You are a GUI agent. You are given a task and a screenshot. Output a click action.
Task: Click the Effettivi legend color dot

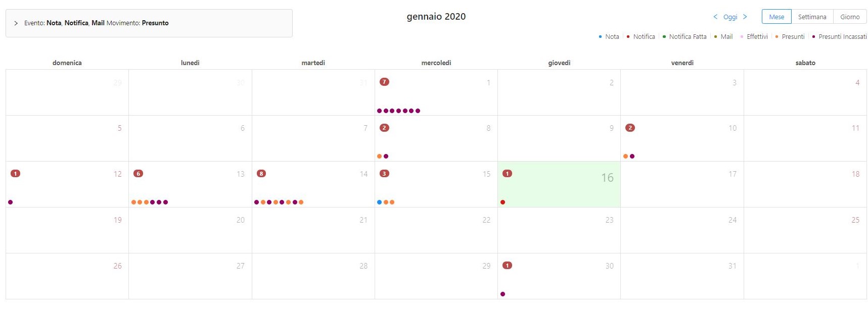[x=742, y=37]
